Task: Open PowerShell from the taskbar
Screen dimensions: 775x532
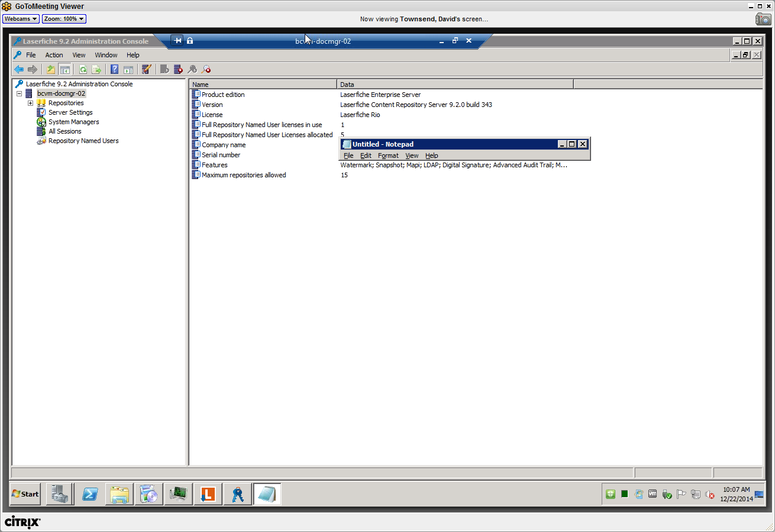Action: coord(90,494)
